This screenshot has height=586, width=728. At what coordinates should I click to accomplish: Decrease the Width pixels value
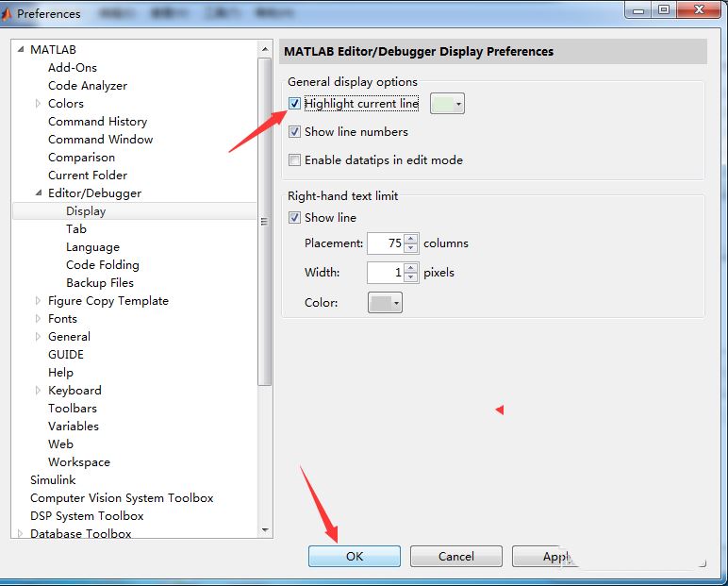(411, 277)
